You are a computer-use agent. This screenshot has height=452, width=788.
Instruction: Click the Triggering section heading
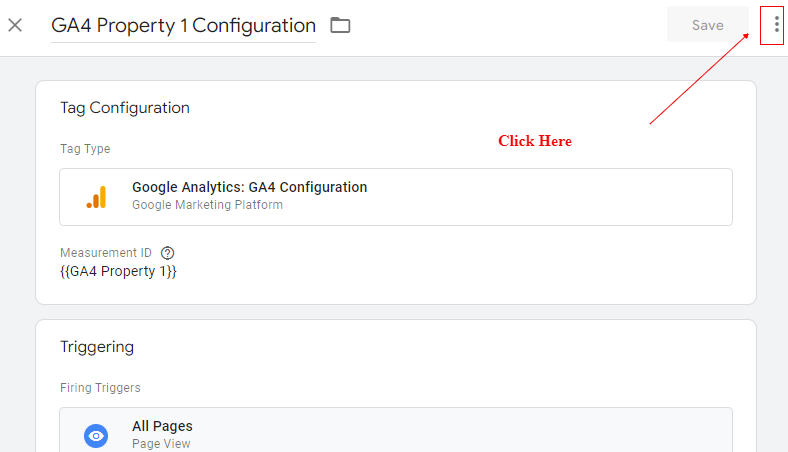click(x=97, y=347)
